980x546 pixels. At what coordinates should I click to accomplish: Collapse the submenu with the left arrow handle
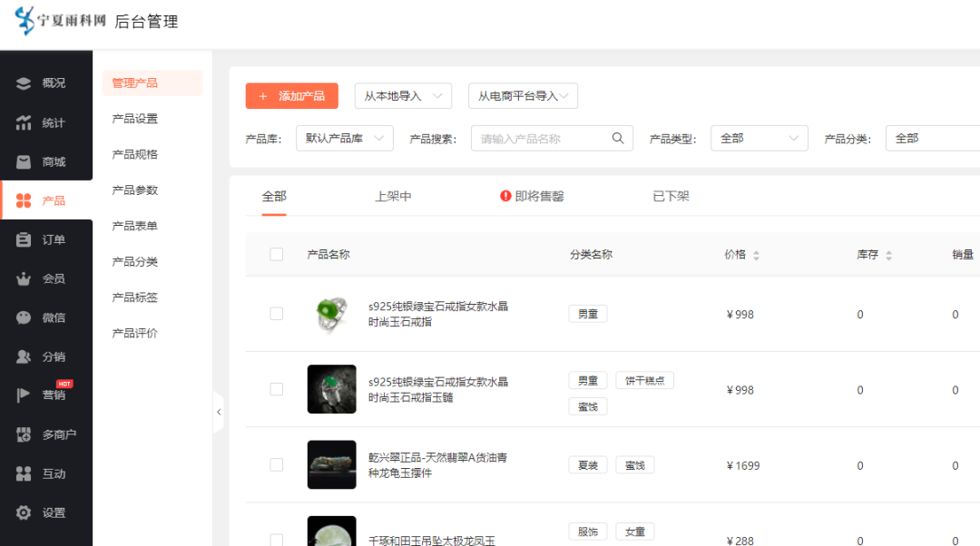click(218, 412)
